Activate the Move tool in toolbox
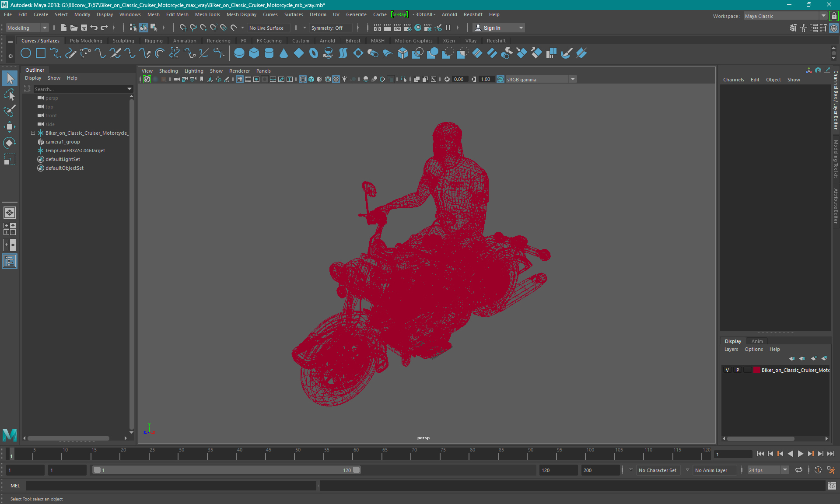 (10, 127)
